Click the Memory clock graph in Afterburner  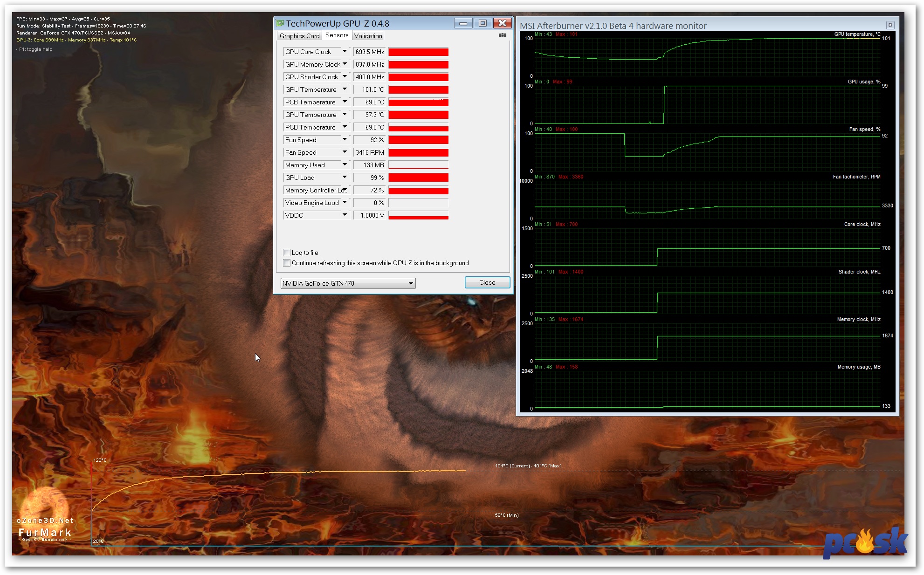click(x=707, y=342)
